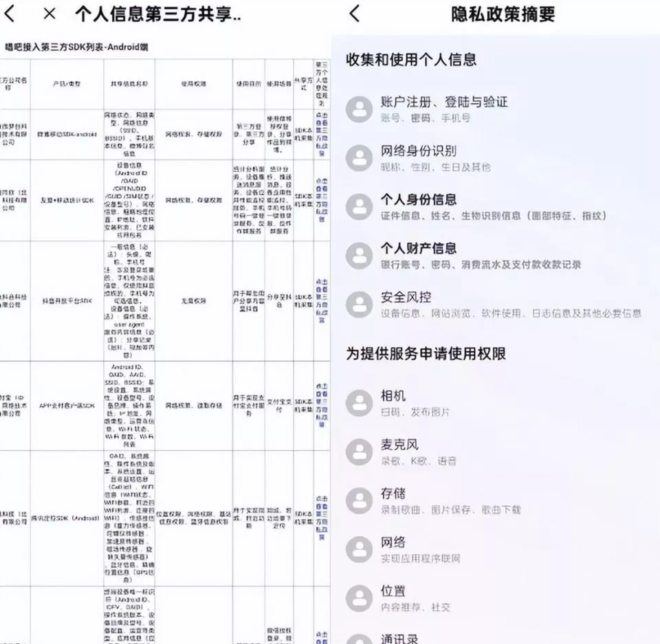Tap the round icon beside 麦克风
This screenshot has height=644, width=660.
359,452
